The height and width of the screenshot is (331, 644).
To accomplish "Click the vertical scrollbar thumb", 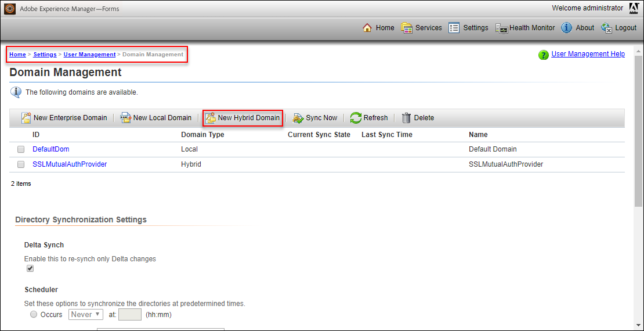I will click(639, 132).
